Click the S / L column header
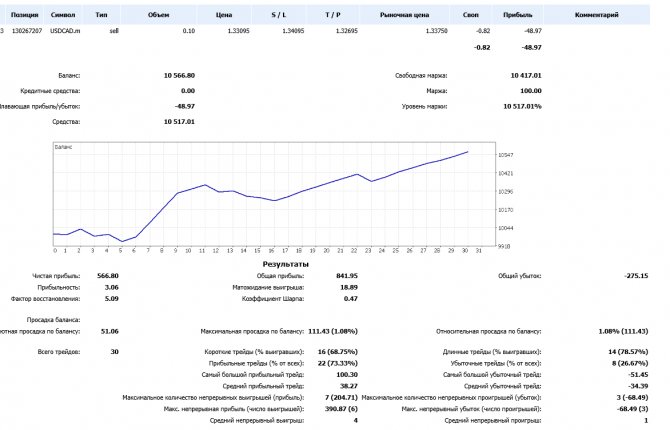The height and width of the screenshot is (430, 670). click(279, 15)
